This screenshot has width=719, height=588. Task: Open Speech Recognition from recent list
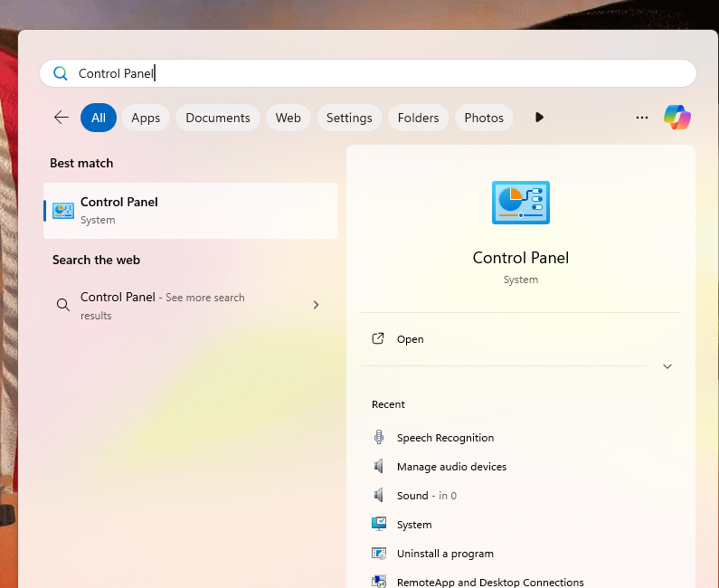445,438
